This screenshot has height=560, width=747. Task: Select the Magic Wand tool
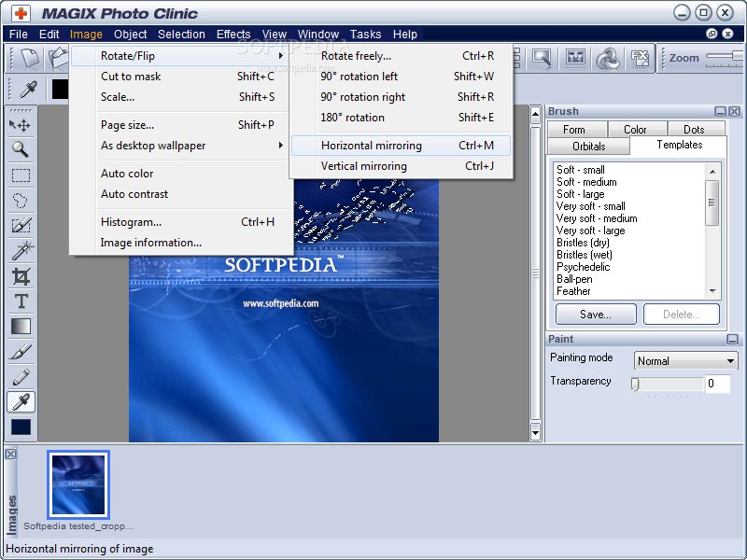[21, 250]
